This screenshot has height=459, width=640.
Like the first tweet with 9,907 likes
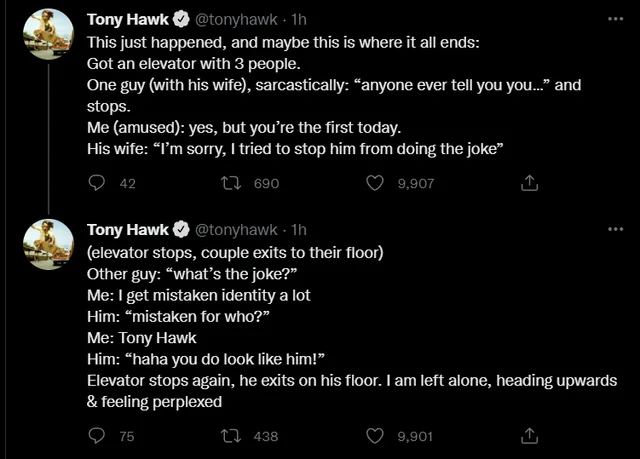click(x=375, y=183)
